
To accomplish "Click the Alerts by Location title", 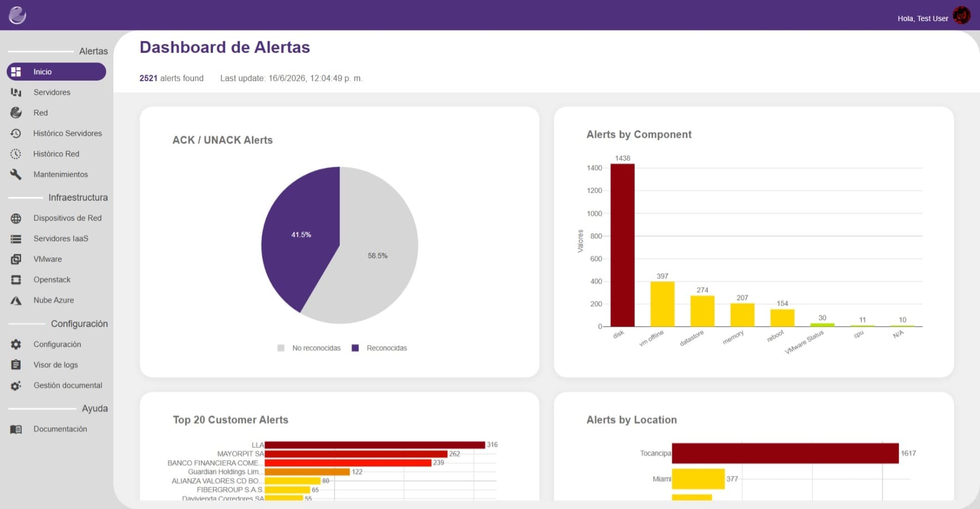I will pyautogui.click(x=632, y=420).
